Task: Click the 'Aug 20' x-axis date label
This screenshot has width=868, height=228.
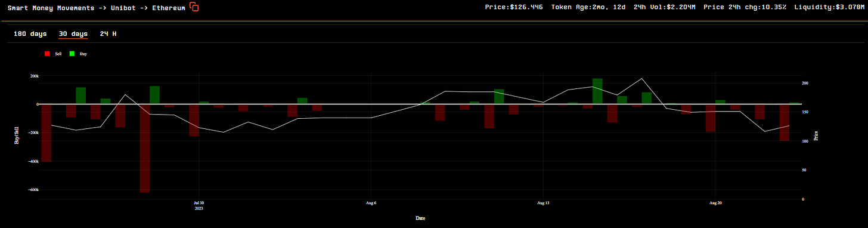Action: (716, 202)
